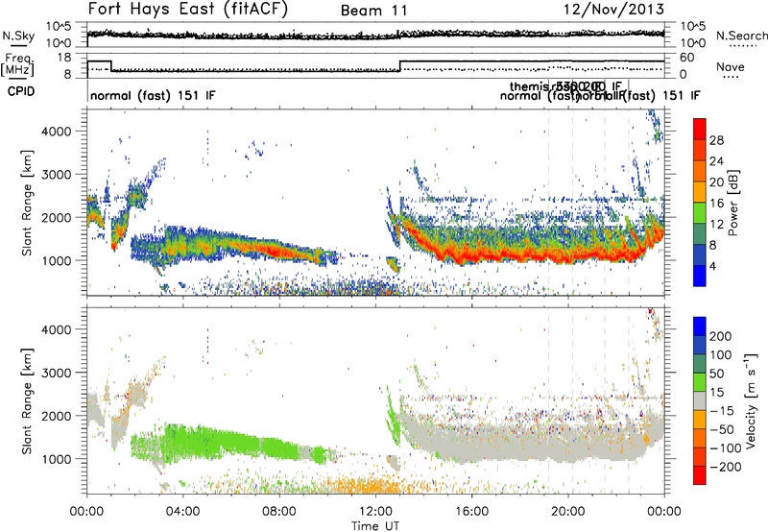Pick the light green Velocity segment between 50 and 15
This screenshot has width=768, height=532.
point(700,382)
